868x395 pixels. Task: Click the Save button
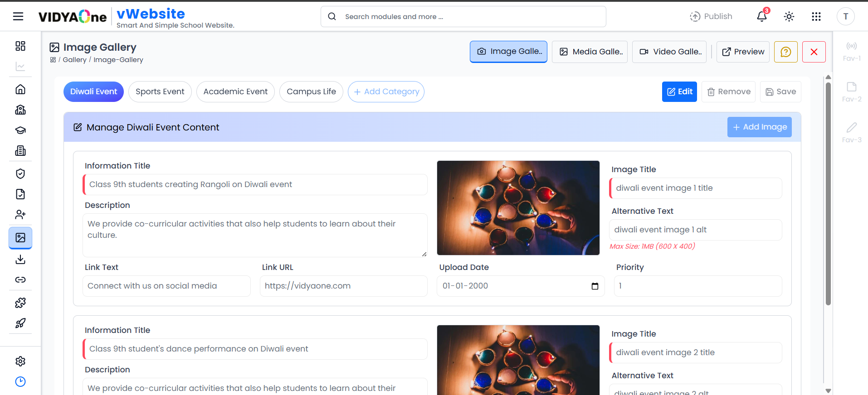(780, 92)
